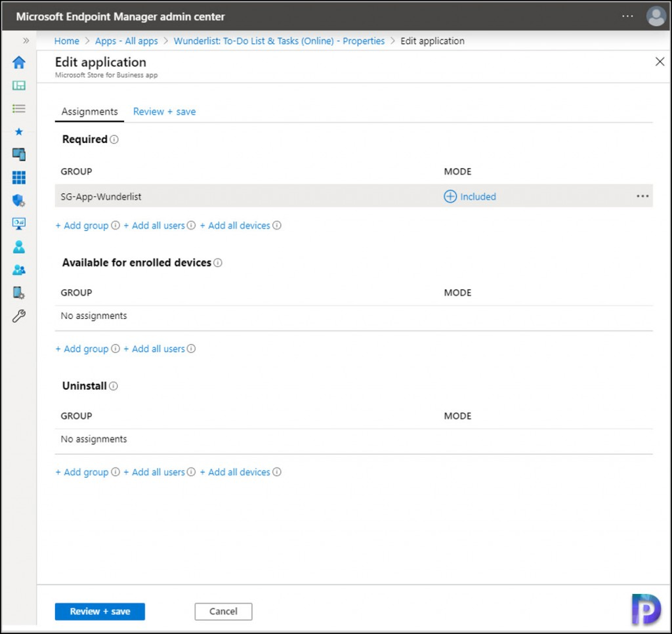
Task: Click Included mode plus icon
Action: point(450,196)
